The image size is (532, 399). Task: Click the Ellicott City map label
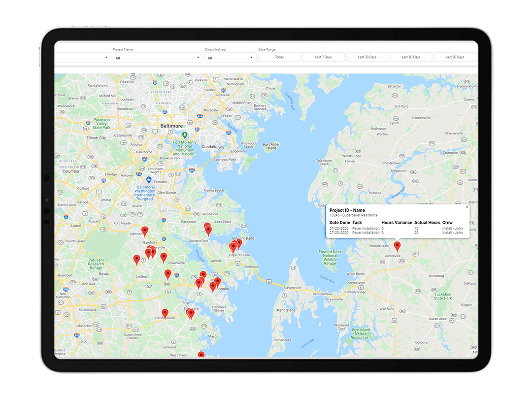click(x=96, y=138)
